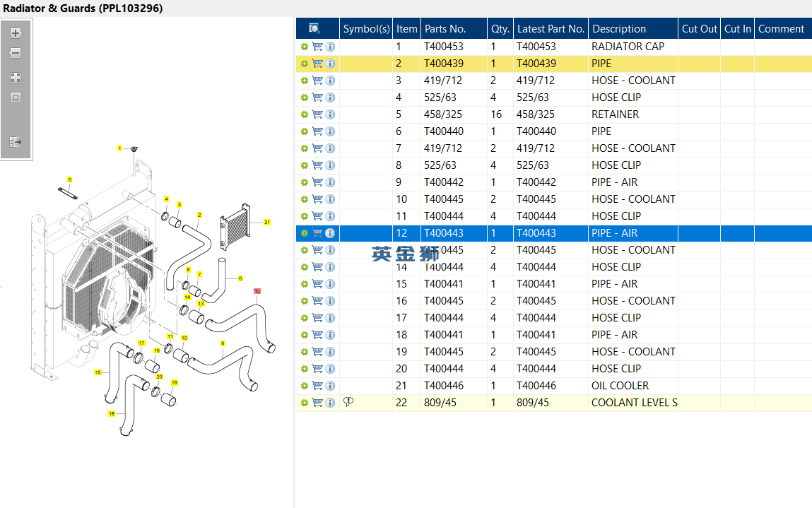Viewport: 812px width, 508px height.
Task: Select callout 5 retainer on diagram
Action: 70,179
